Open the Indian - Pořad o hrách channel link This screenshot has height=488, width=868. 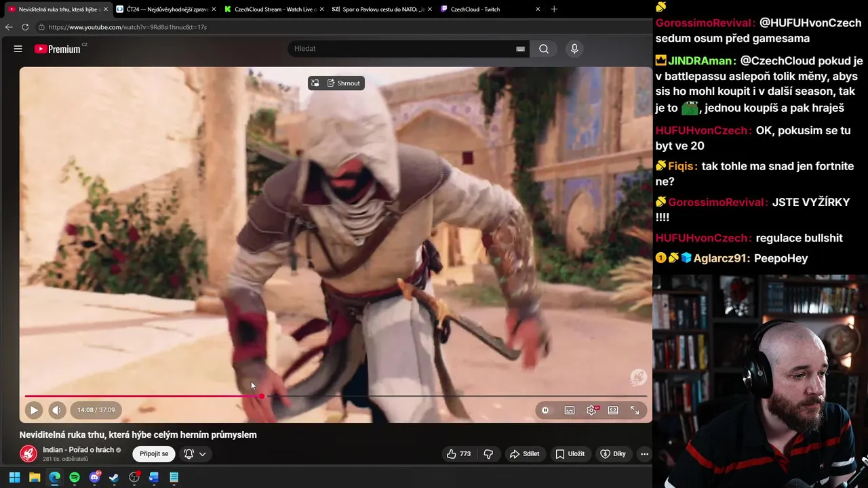78,450
